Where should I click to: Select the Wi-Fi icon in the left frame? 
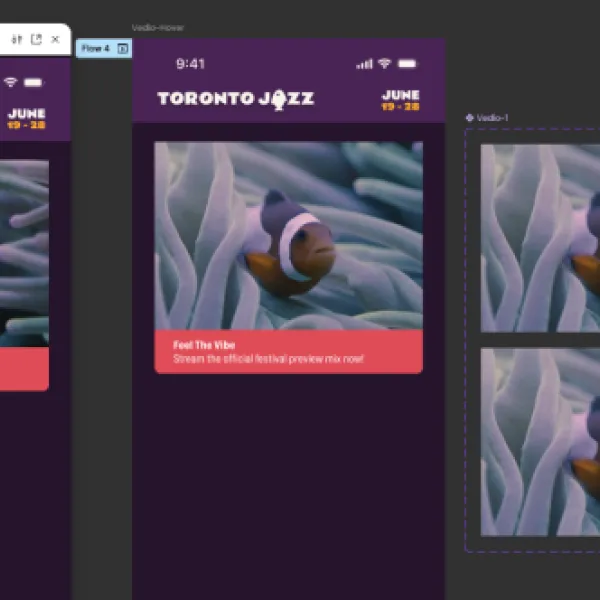click(x=10, y=82)
